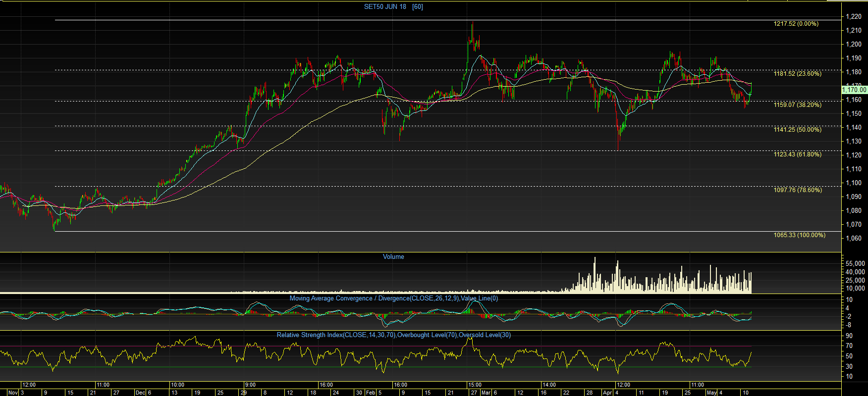The height and width of the screenshot is (396, 868).
Task: Click the Dec month label on time axis
Action: pos(141,393)
